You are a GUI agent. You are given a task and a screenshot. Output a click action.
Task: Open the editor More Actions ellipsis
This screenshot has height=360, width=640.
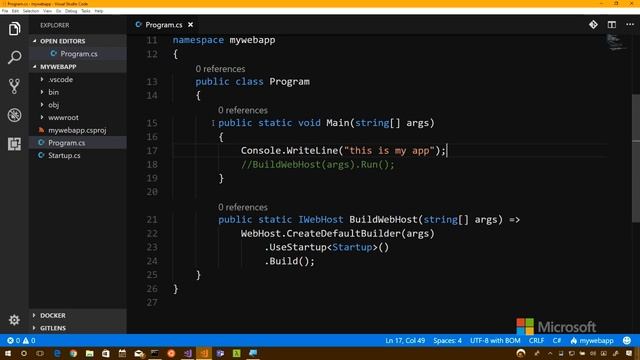tap(630, 24)
